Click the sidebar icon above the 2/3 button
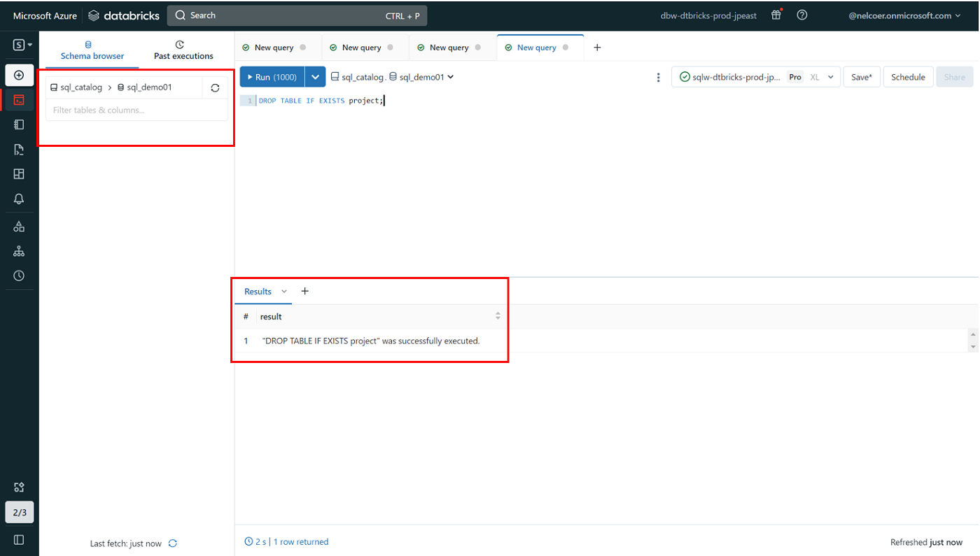Screen dimensions: 980x556 [19, 487]
